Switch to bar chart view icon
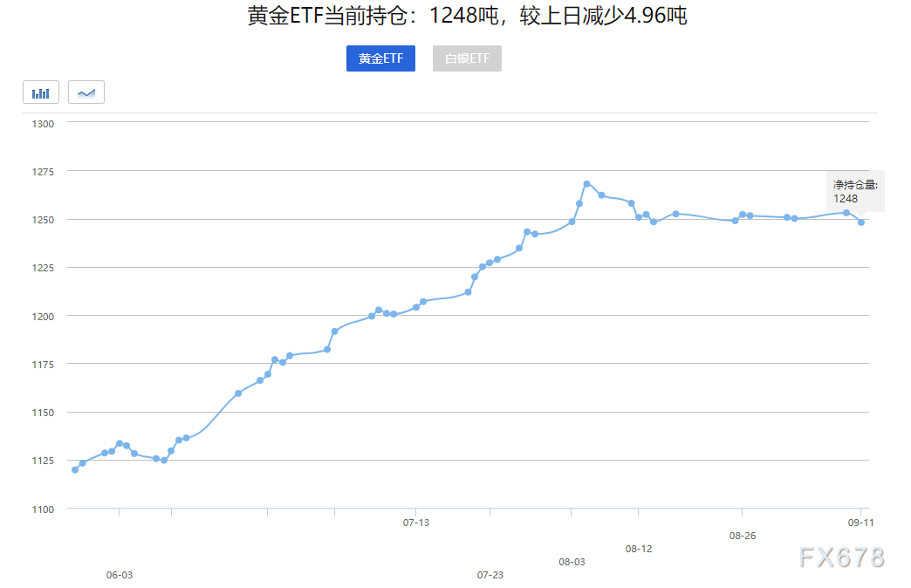This screenshot has width=911, height=588. click(x=41, y=92)
